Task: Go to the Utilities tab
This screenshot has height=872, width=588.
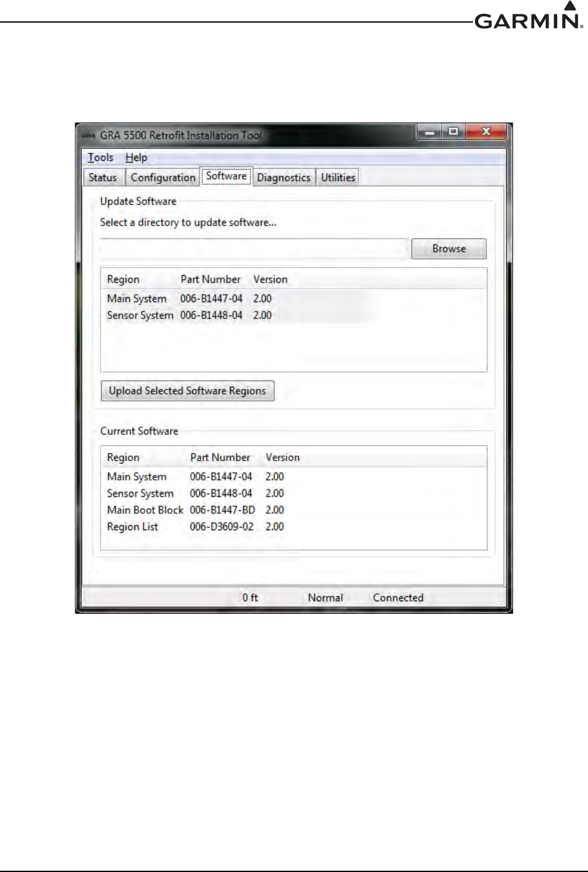Action: pyautogui.click(x=338, y=178)
